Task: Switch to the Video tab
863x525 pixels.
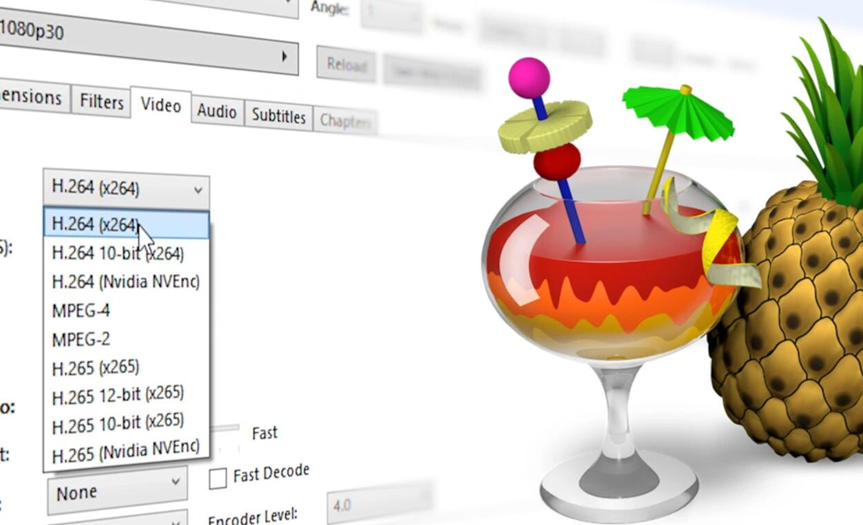Action: (161, 105)
